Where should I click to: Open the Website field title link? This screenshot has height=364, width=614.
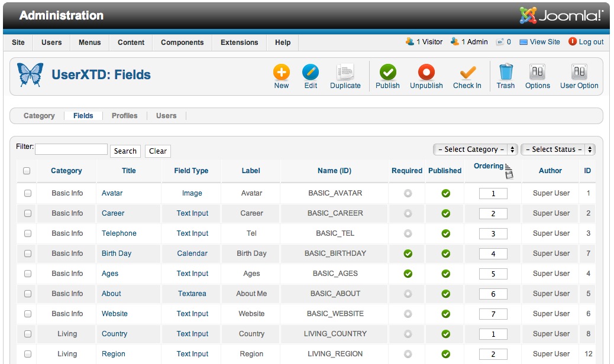pyautogui.click(x=115, y=314)
